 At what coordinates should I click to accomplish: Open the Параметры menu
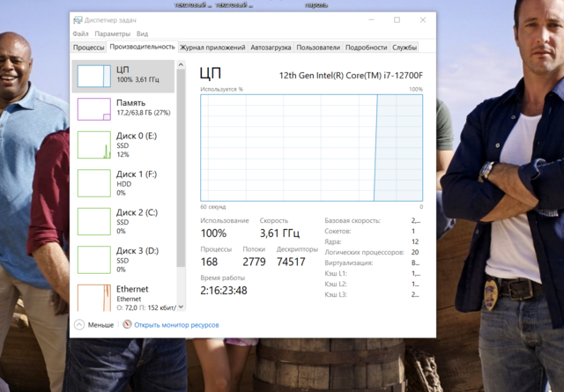pyautogui.click(x=113, y=34)
